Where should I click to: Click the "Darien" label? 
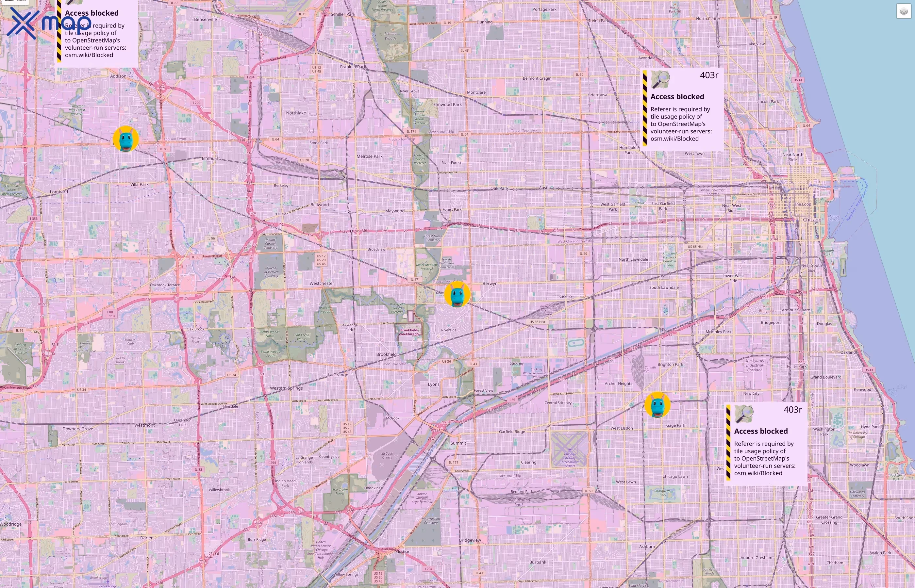click(147, 538)
